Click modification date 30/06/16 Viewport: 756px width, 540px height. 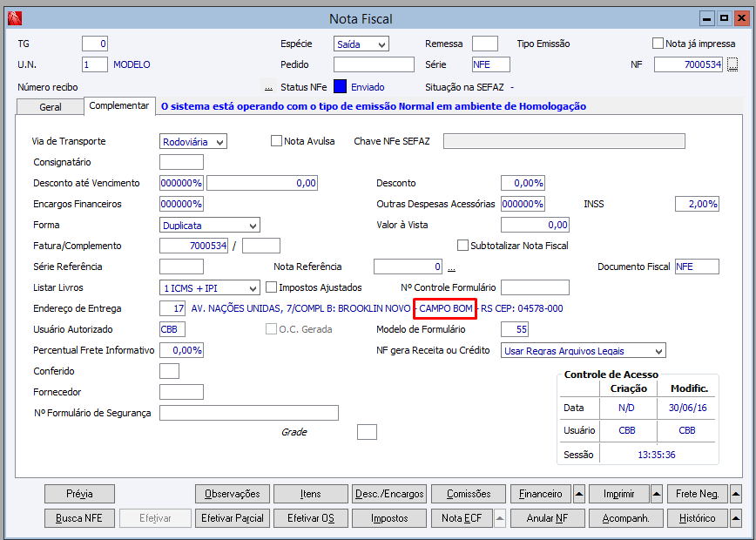[x=687, y=408]
